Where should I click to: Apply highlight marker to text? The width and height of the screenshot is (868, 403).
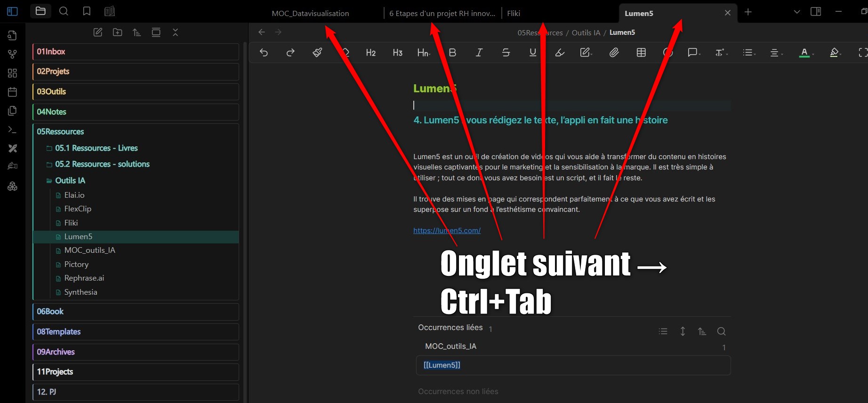coord(560,52)
